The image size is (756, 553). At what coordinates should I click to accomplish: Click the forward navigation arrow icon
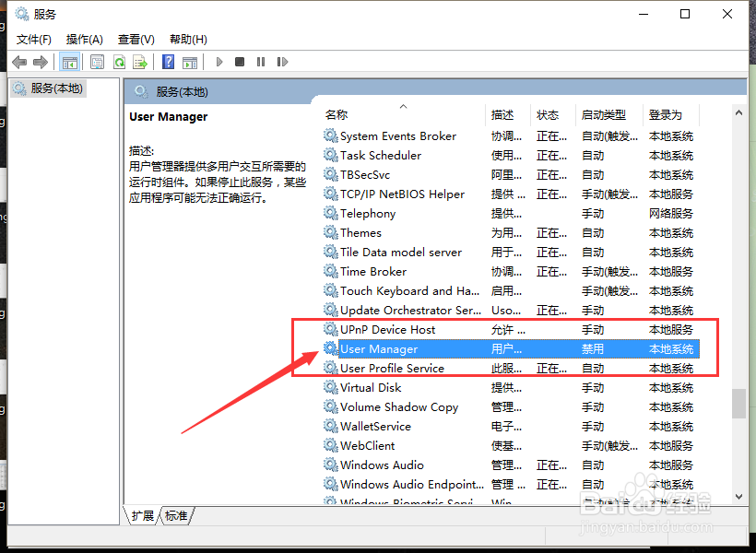[39, 61]
